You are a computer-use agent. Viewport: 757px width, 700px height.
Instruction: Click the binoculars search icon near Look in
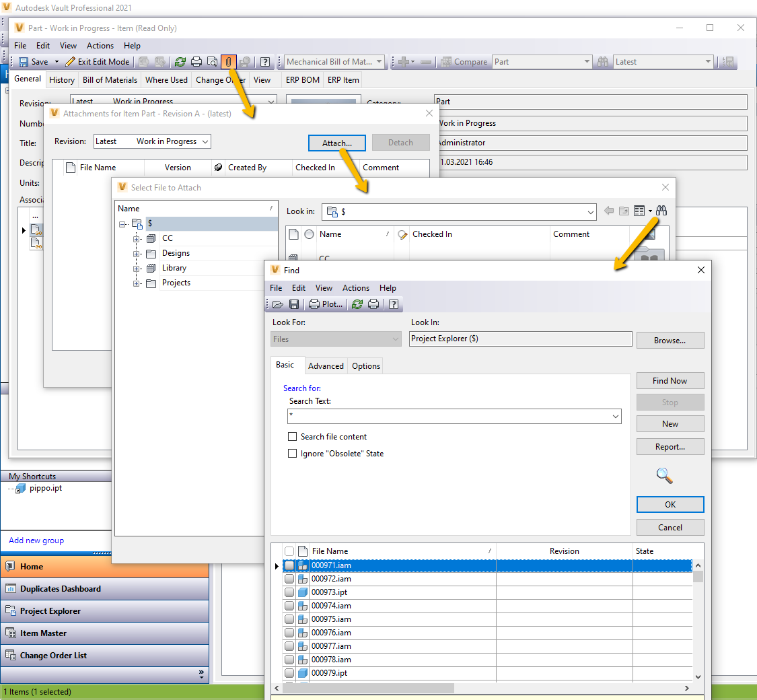pyautogui.click(x=661, y=210)
